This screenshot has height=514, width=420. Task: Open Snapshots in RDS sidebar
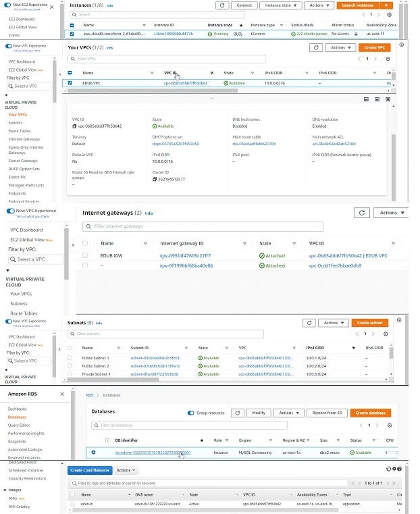click(x=17, y=442)
